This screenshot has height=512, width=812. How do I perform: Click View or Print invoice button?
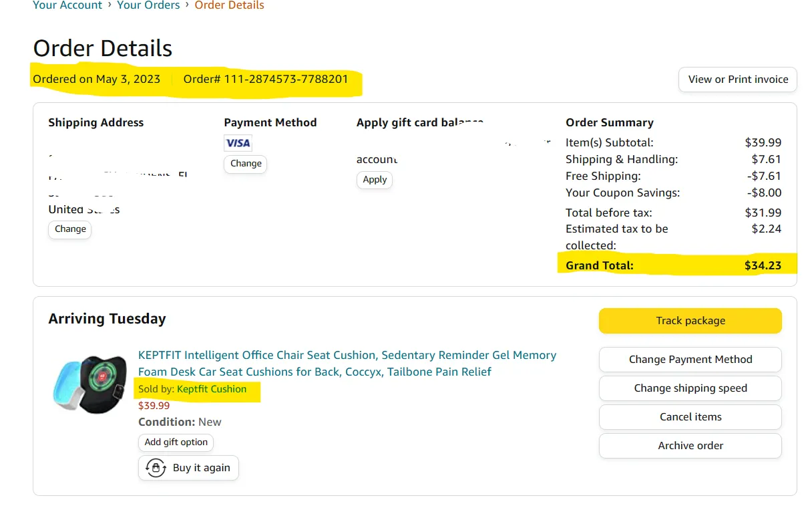[738, 79]
